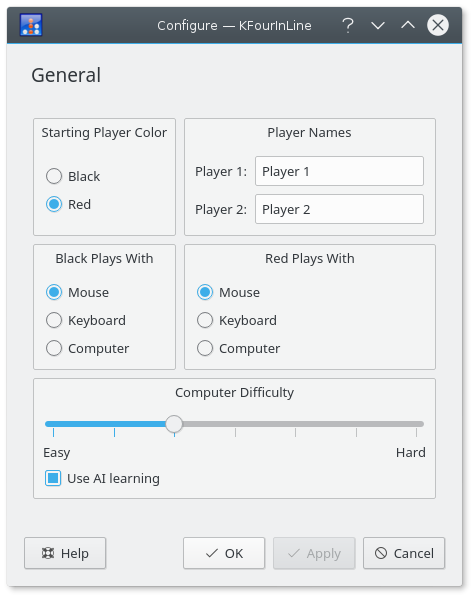Discard changes with the Cancel button
475x599 pixels.
pyautogui.click(x=404, y=554)
